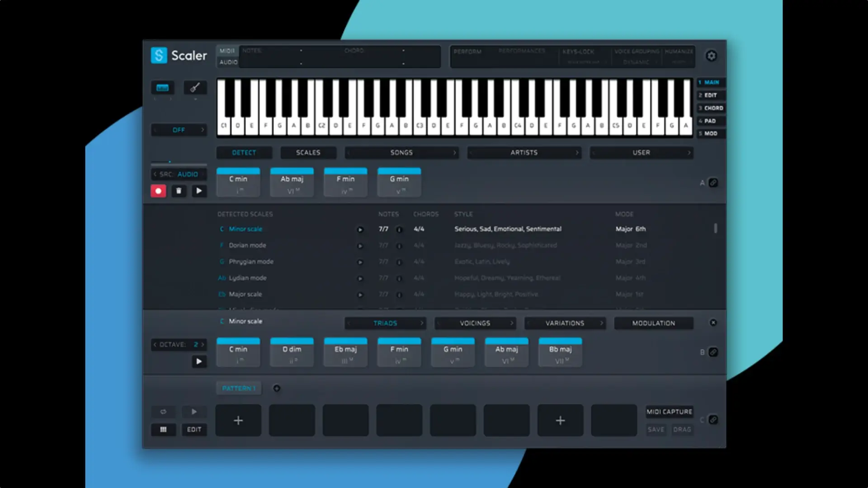Screen dimensions: 868x488
Task: Open the VOICINGS tab
Action: [475, 323]
